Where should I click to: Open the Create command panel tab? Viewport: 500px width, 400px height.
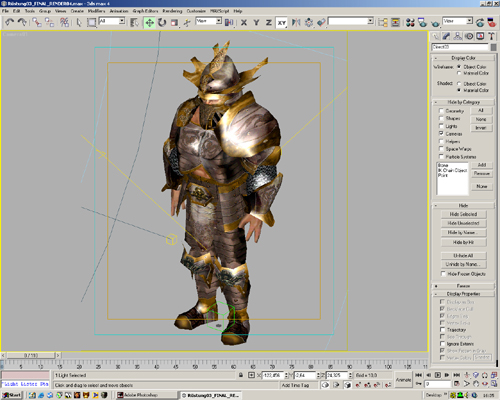point(435,36)
